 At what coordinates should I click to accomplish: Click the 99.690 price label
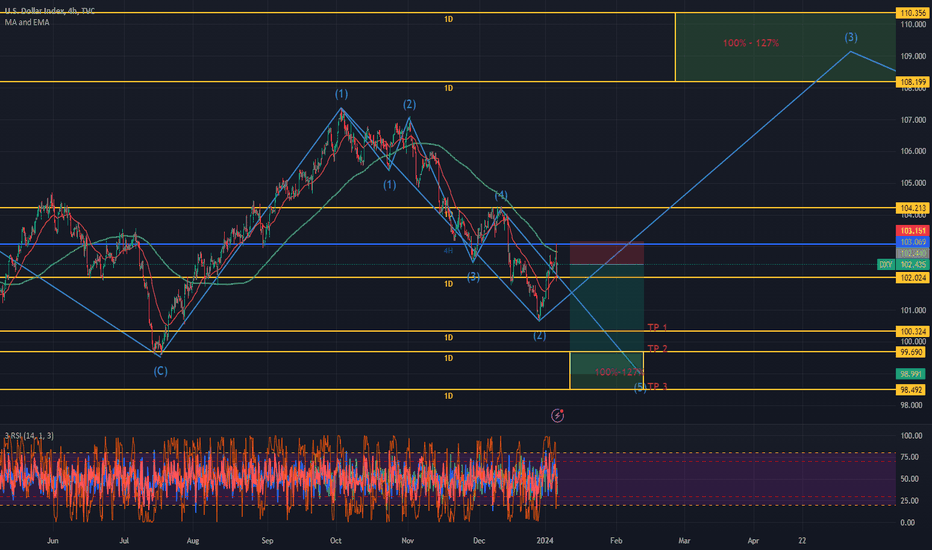[x=911, y=352]
